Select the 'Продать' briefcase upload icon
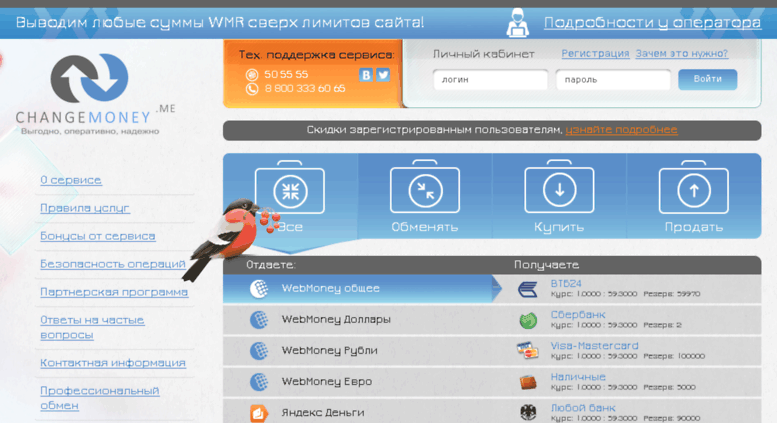The width and height of the screenshot is (777, 423). pos(694,187)
